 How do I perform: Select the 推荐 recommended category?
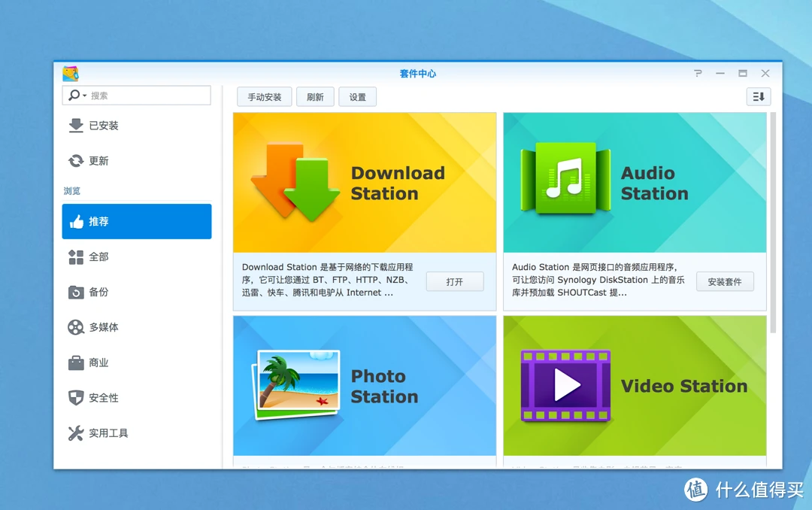(x=137, y=221)
